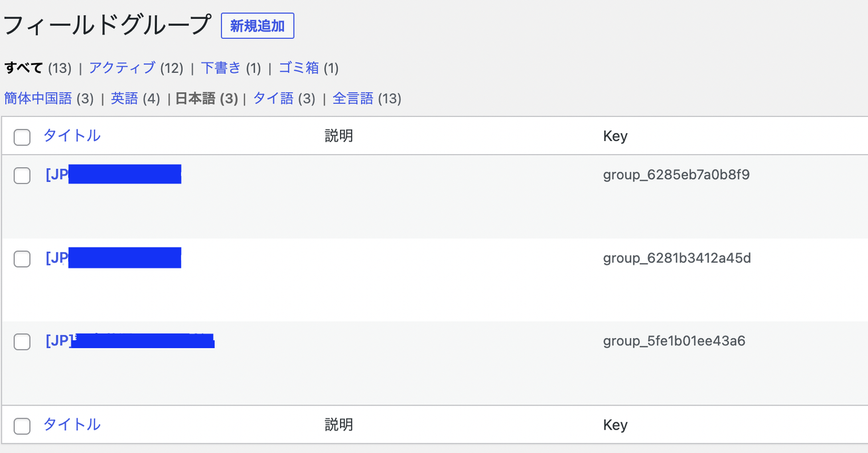This screenshot has height=453, width=868.
Task: Switch language filter to 簡体中国語
Action: tap(38, 99)
